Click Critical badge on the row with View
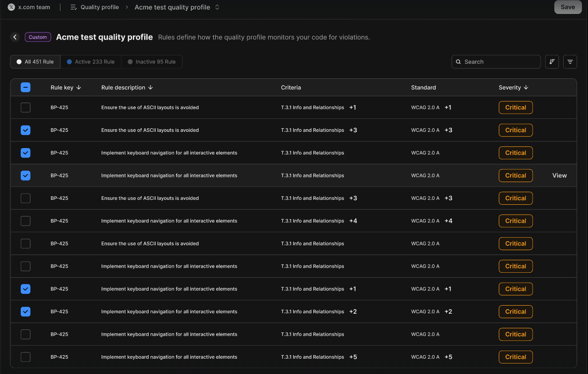The image size is (588, 374). click(x=516, y=176)
